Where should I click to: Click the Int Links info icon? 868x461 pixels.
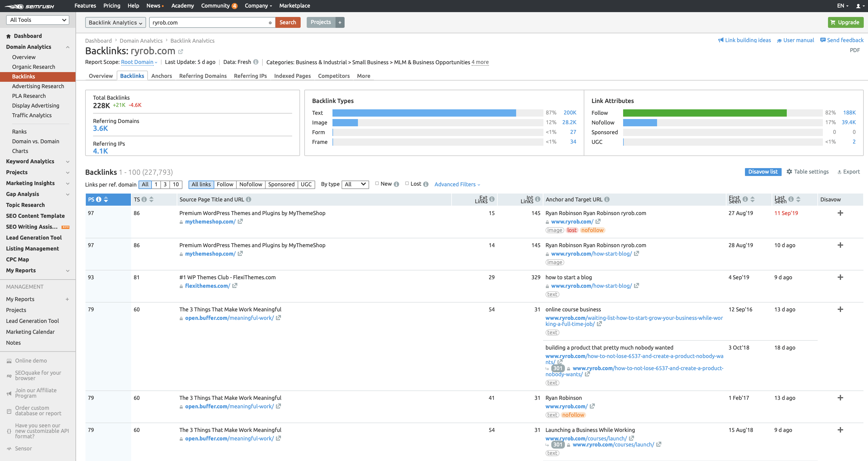537,199
